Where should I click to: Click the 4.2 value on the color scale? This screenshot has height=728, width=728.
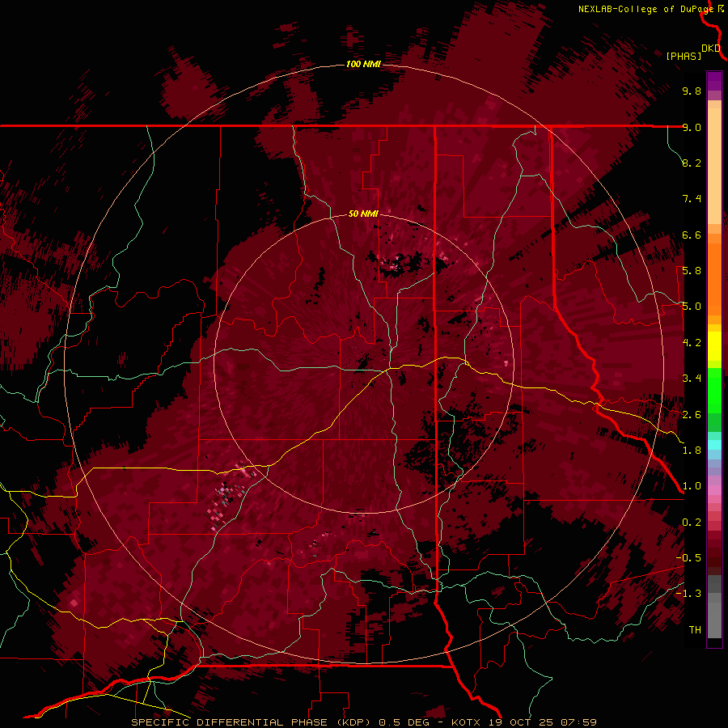692,343
